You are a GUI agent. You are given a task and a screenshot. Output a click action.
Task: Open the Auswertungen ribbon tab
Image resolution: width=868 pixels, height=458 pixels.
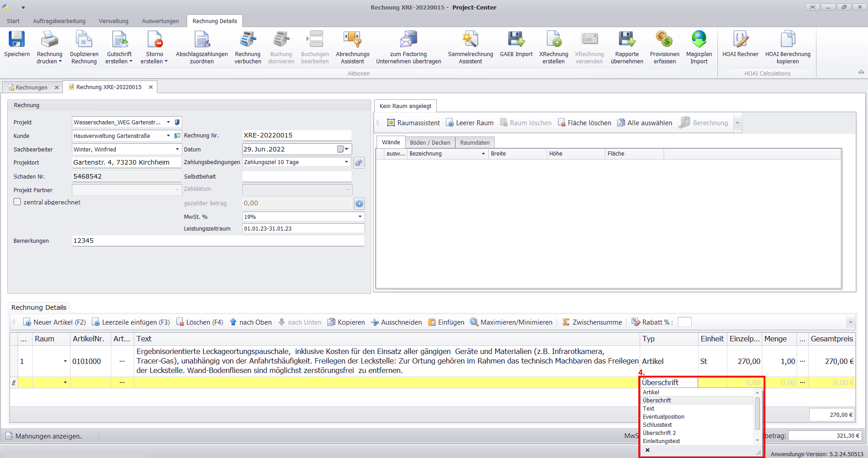click(160, 21)
